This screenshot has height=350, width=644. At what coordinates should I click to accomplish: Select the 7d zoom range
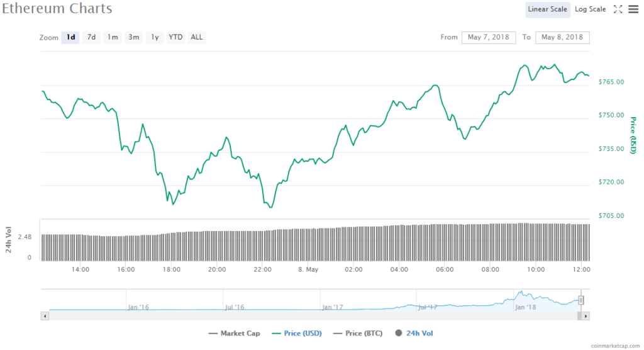[x=91, y=37]
